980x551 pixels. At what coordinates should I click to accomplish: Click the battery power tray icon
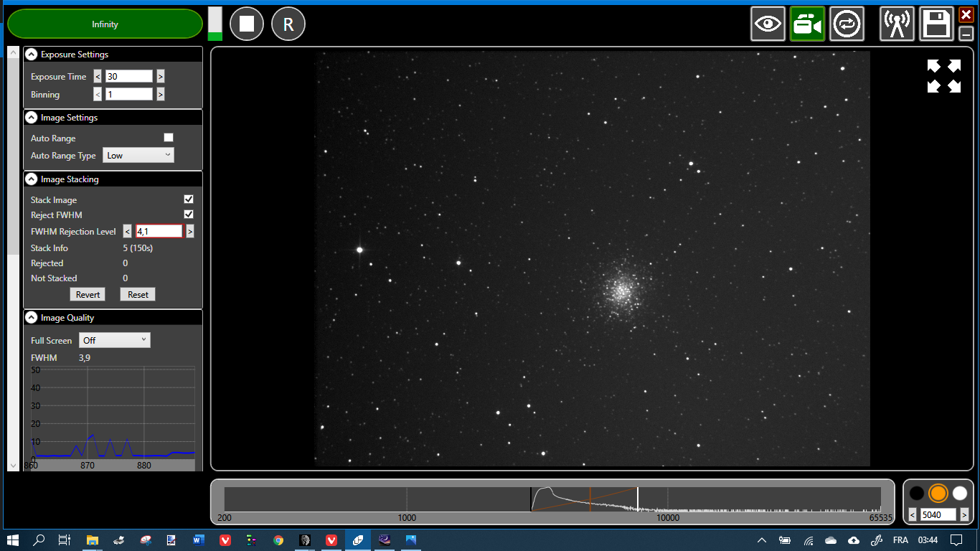pos(785,540)
